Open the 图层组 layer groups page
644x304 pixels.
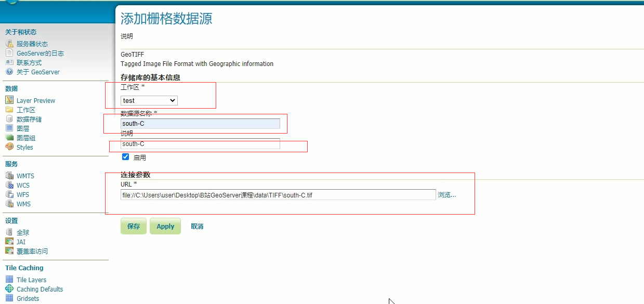point(26,138)
